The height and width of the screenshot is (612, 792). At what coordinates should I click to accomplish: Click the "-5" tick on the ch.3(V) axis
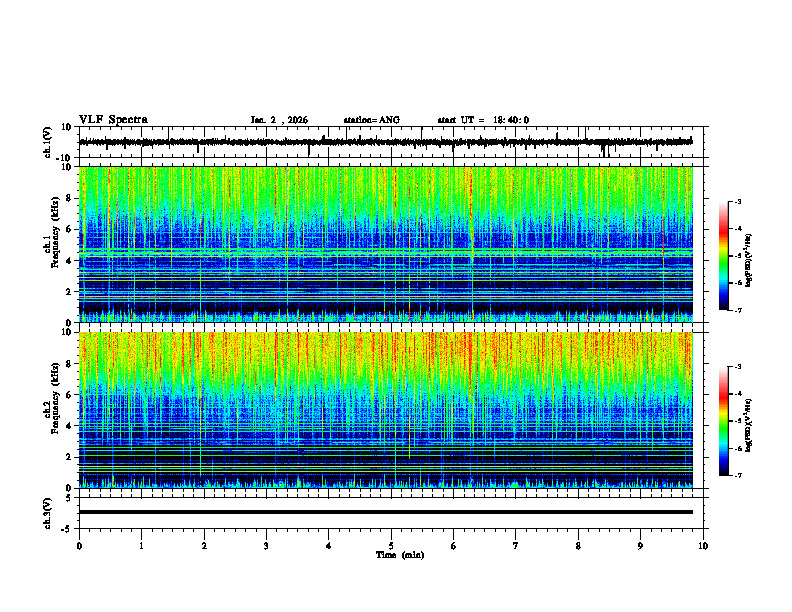68,529
